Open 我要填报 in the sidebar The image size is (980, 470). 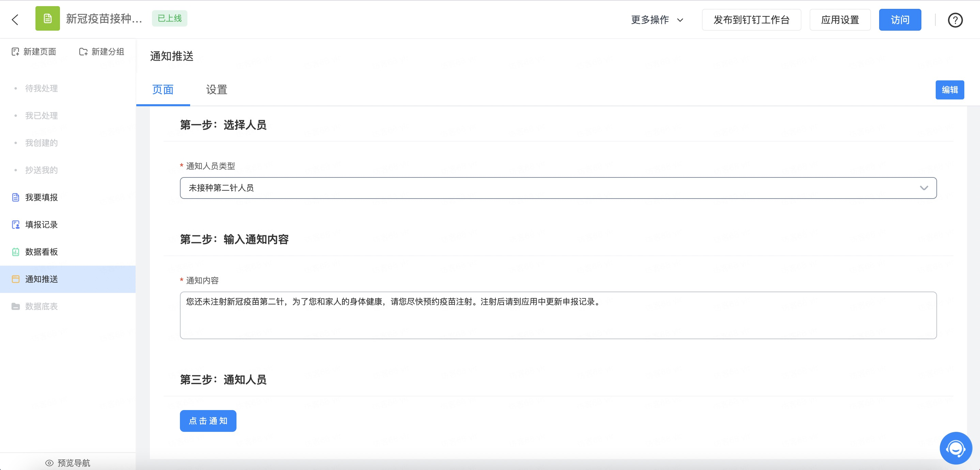coord(41,197)
